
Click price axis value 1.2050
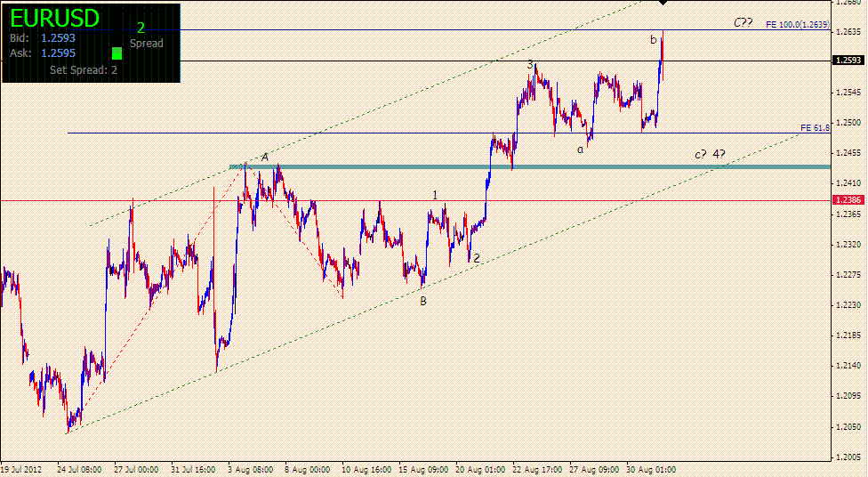coord(848,426)
